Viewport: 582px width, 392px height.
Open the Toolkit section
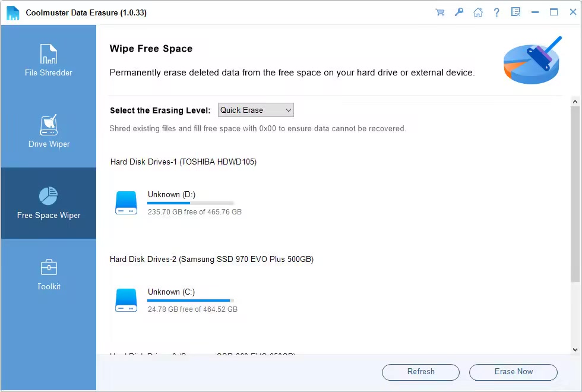coord(49,274)
